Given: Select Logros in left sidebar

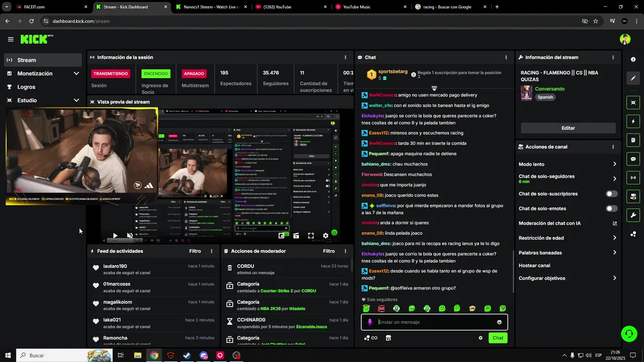Looking at the screenshot, I should [x=43, y=87].
